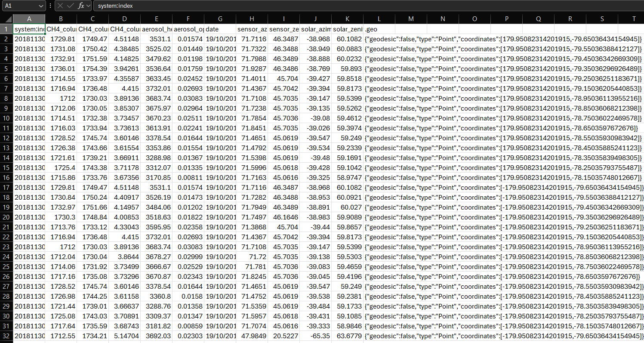
Task: Click cell B31 with value 1717.64
Action: (61, 326)
